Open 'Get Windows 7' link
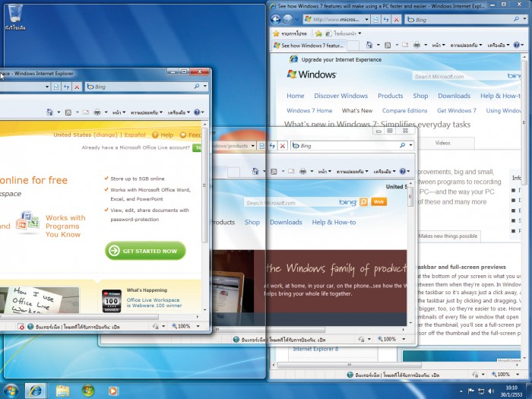Image resolution: width=532 pixels, height=399 pixels. point(456,111)
